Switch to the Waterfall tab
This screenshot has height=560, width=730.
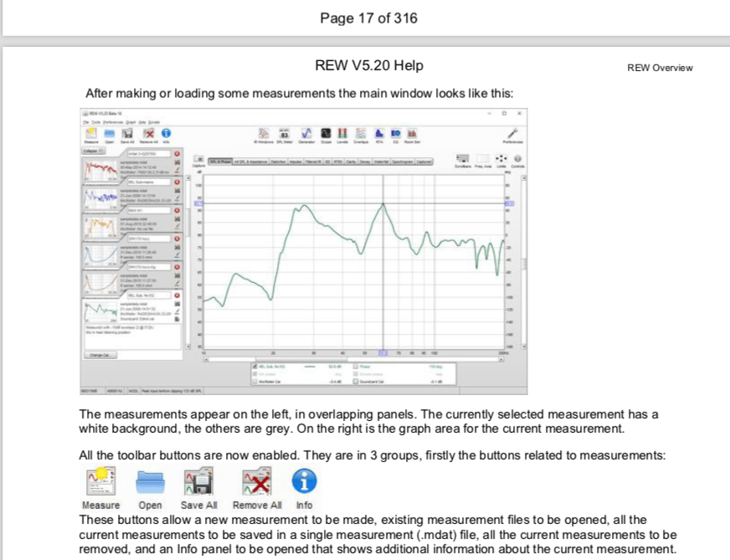(x=381, y=162)
